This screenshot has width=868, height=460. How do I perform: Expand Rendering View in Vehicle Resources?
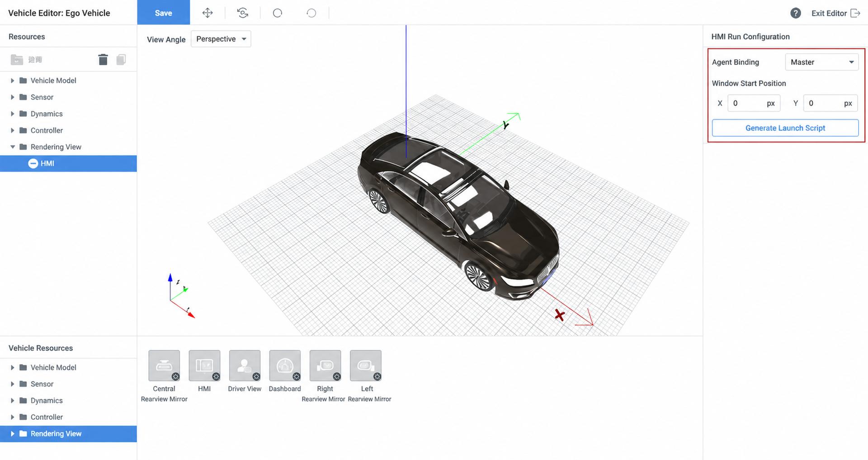(x=13, y=434)
